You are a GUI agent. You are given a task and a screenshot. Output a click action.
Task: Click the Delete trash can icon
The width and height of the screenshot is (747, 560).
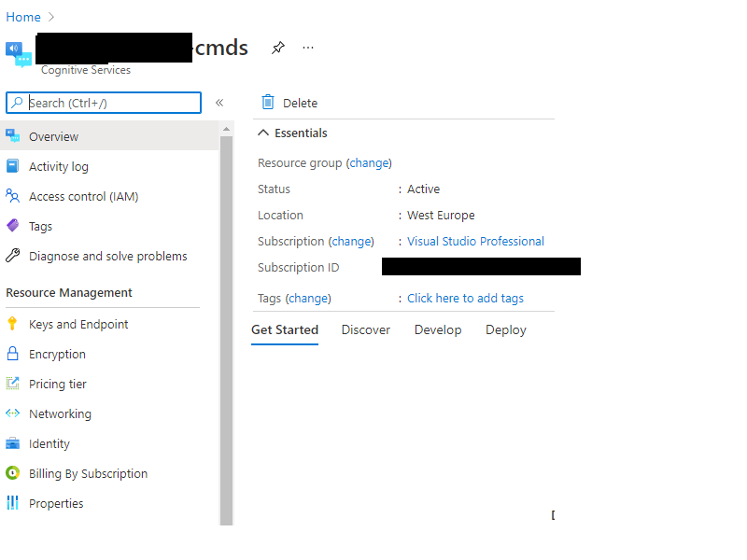coord(268,102)
